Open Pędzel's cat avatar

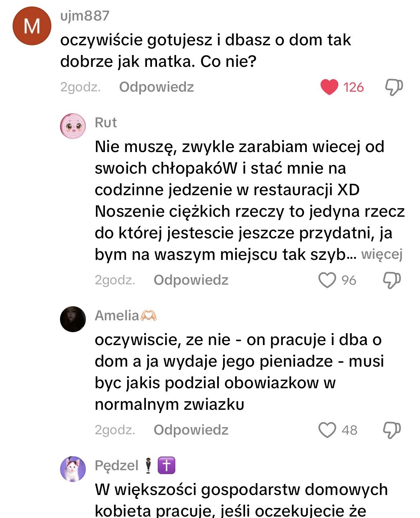click(73, 469)
